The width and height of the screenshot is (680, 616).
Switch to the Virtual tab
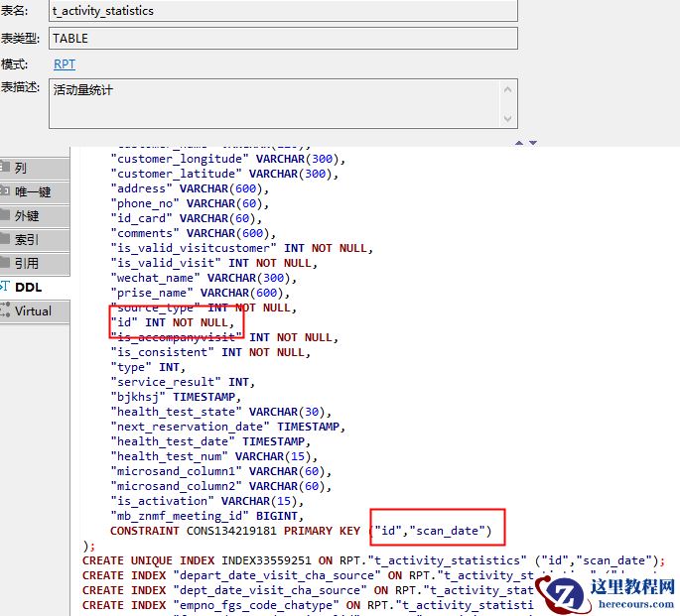click(35, 311)
